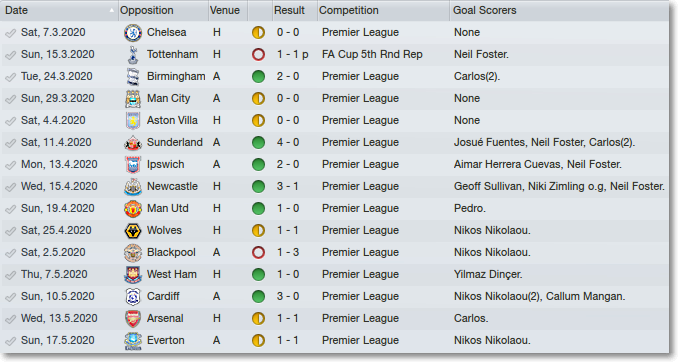The width and height of the screenshot is (678, 362).
Task: Click the yellow draw indicator for Everton match
Action: pos(258,341)
